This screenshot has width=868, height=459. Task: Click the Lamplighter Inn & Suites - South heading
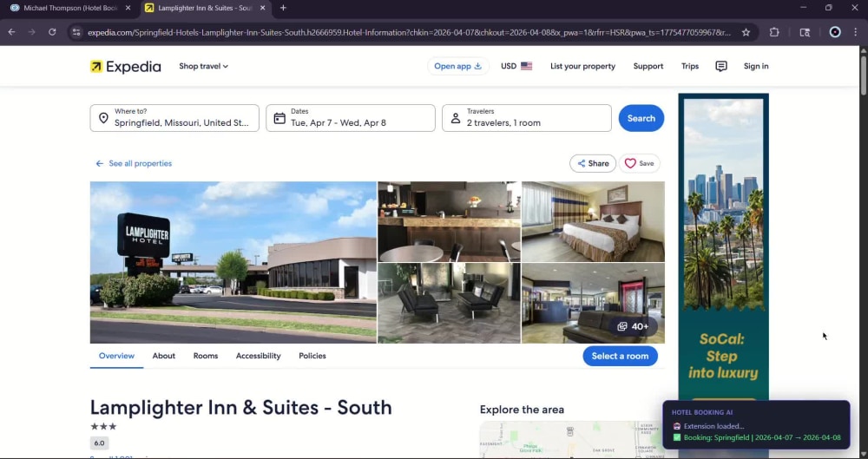coord(240,408)
